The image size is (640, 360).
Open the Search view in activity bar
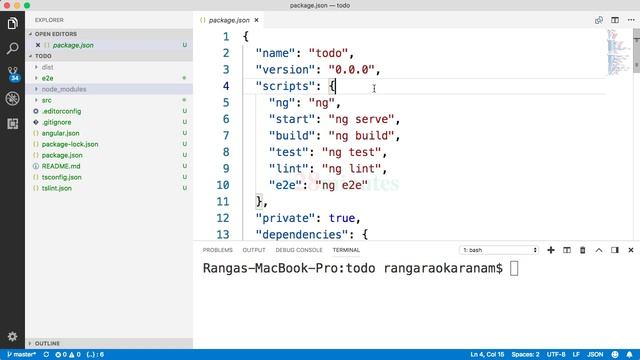pyautogui.click(x=12, y=49)
